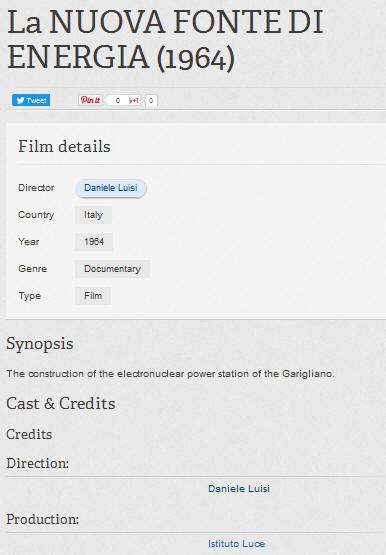This screenshot has width=386, height=555.
Task: Click the Pin it button
Action: (90, 100)
